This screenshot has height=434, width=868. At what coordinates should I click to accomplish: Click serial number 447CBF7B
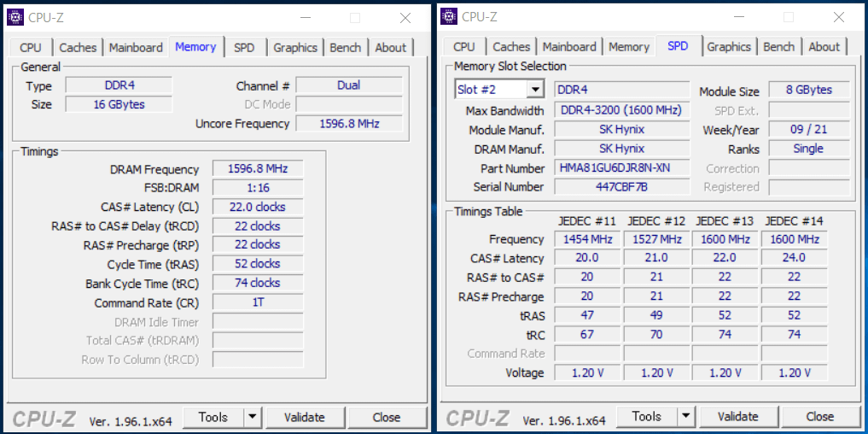(x=622, y=187)
